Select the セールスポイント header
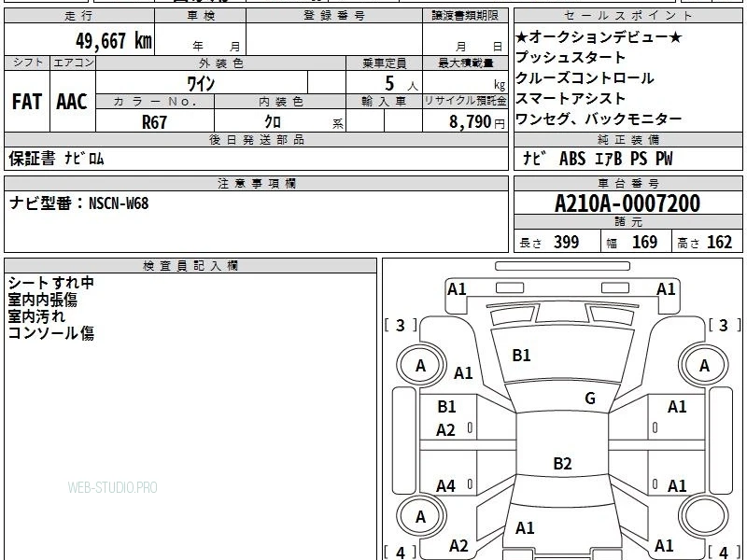This screenshot has height=560, width=747. [627, 16]
